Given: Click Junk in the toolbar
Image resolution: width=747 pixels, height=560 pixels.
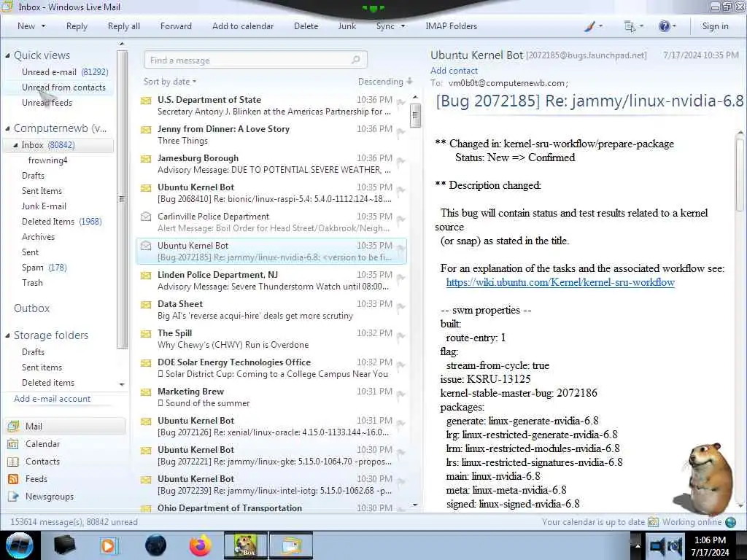Looking at the screenshot, I should coord(347,26).
